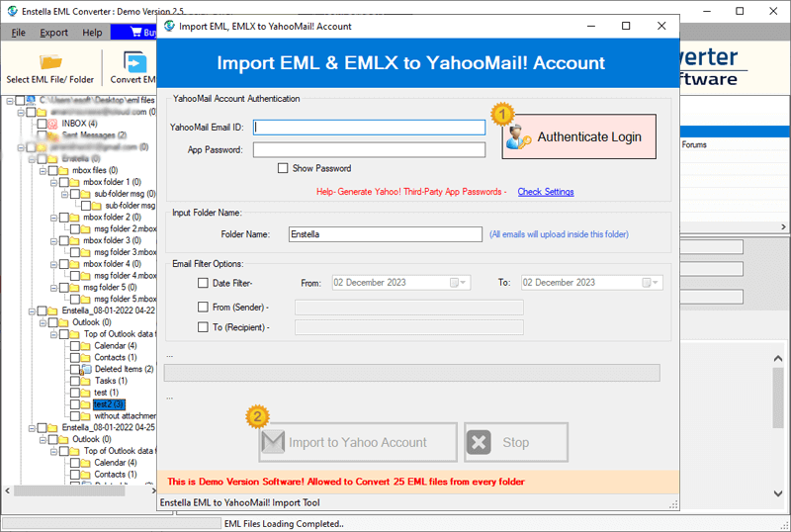Click Import to Yahoo Account button

pos(358,442)
